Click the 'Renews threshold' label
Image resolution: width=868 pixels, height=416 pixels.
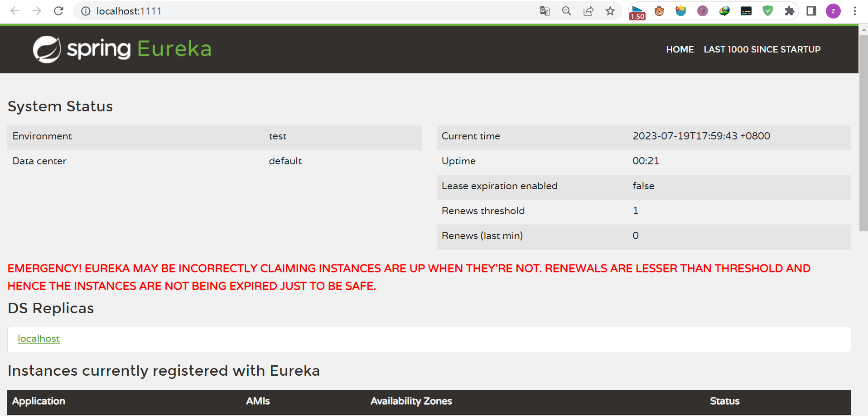[483, 211]
